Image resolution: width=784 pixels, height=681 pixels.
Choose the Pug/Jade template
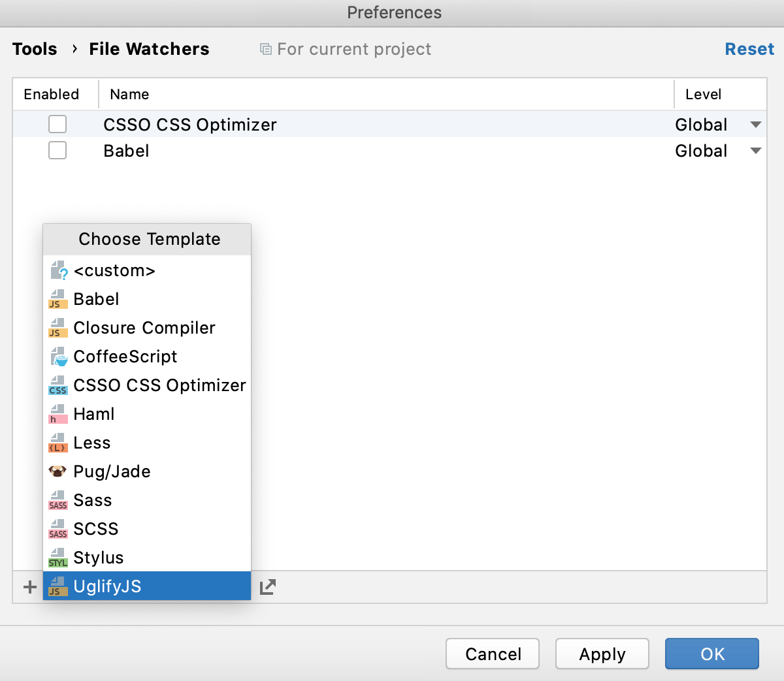[111, 471]
